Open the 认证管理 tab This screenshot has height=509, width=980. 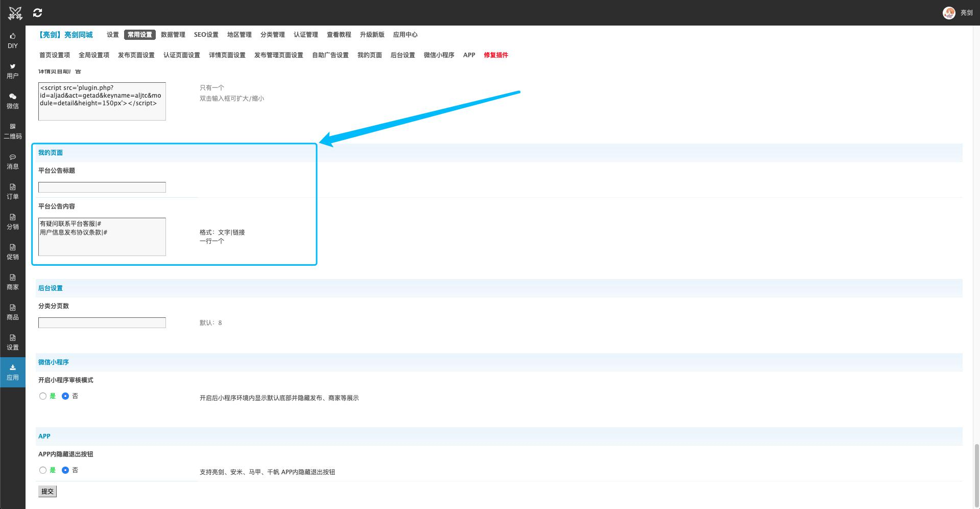click(x=306, y=35)
